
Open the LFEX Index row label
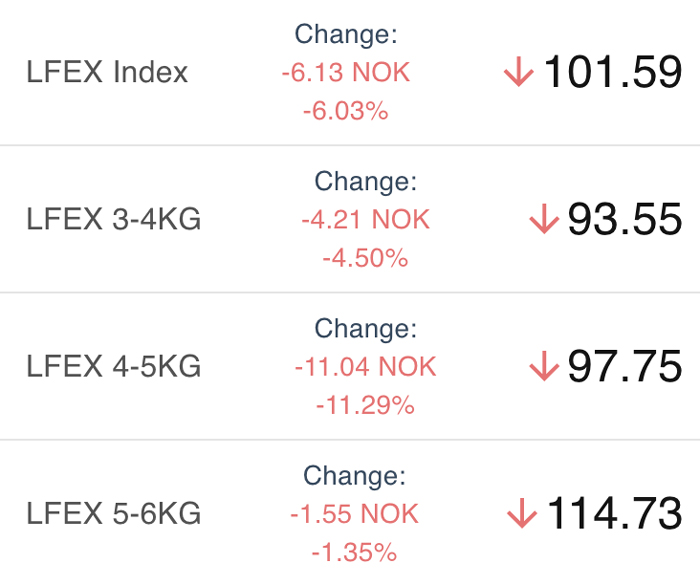107,72
